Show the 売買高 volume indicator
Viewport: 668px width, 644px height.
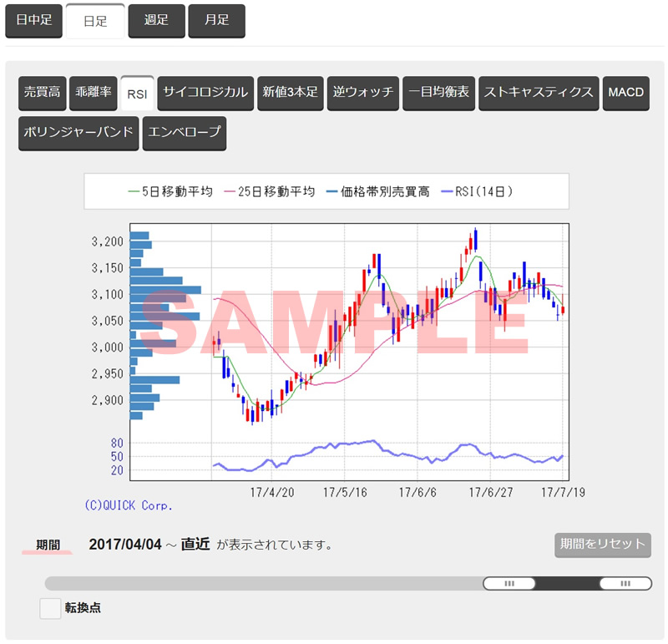(x=43, y=94)
